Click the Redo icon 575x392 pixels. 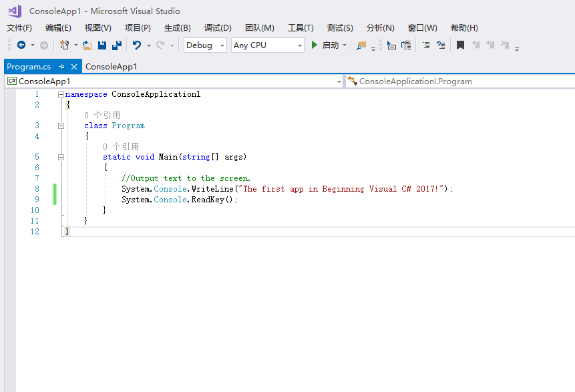coord(160,45)
